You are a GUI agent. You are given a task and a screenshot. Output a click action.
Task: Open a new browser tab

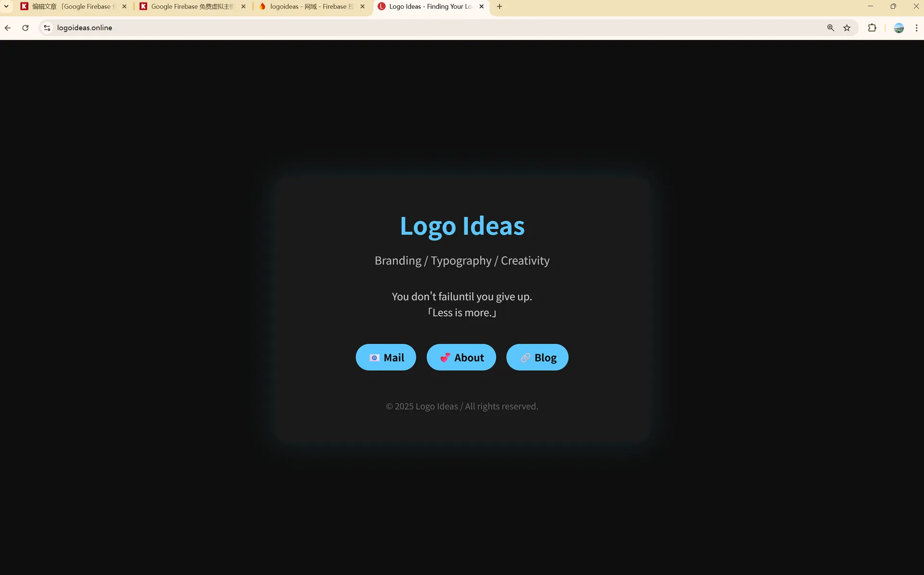pos(500,7)
